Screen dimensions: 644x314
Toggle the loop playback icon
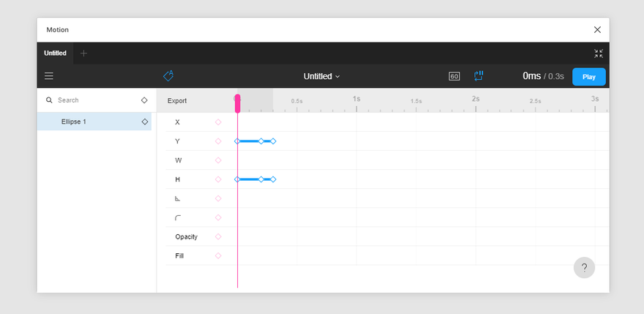pyautogui.click(x=479, y=76)
